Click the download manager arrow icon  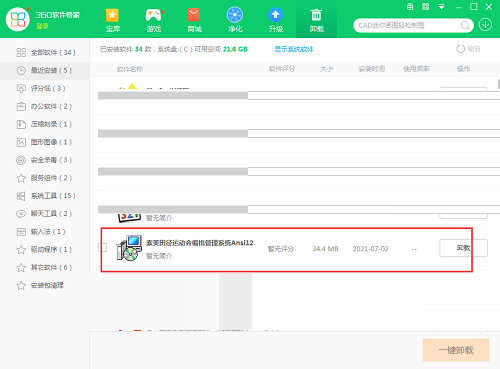(x=485, y=25)
